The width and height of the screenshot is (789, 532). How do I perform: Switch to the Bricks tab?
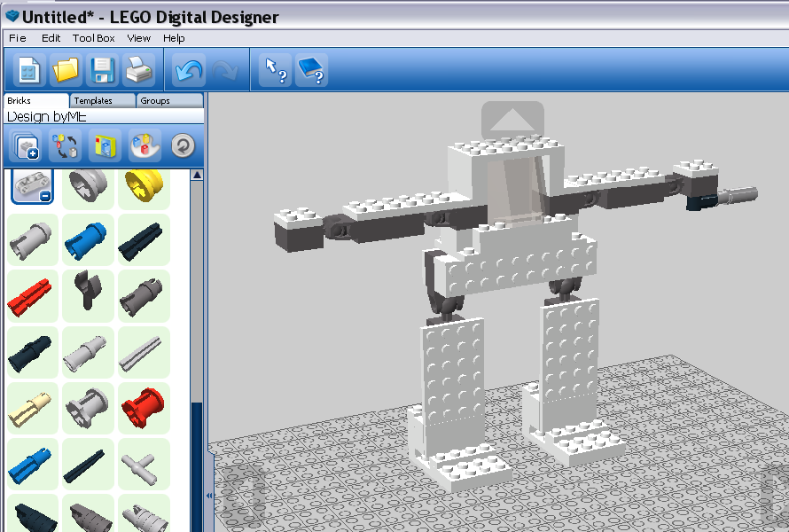coord(35,101)
